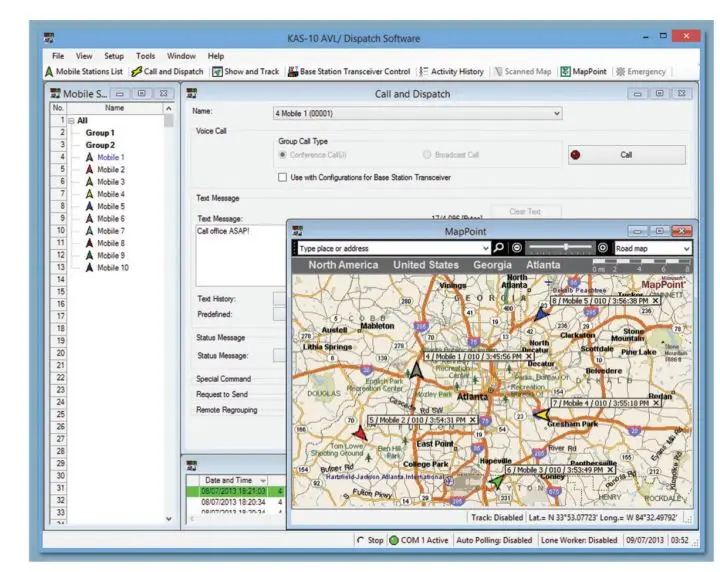Trigger the Emergency toolbar item
This screenshot has height=572, width=720.
tap(641, 72)
